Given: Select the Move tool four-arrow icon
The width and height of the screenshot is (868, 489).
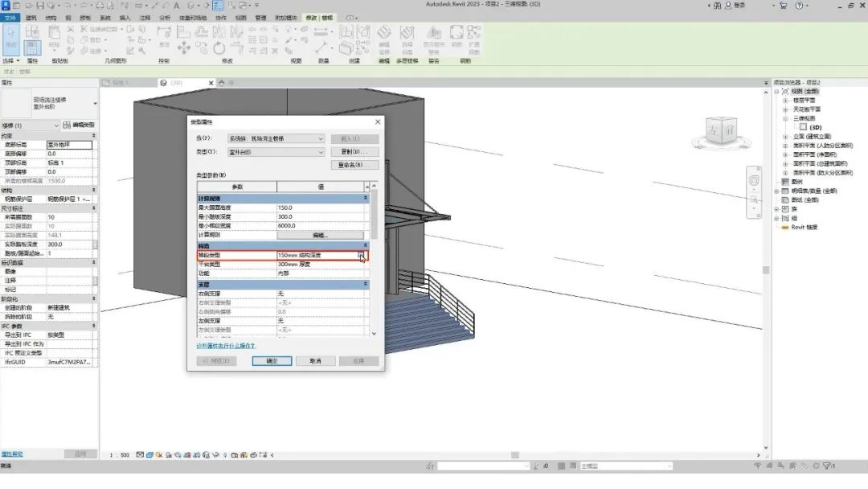Looking at the screenshot, I should click(x=184, y=47).
